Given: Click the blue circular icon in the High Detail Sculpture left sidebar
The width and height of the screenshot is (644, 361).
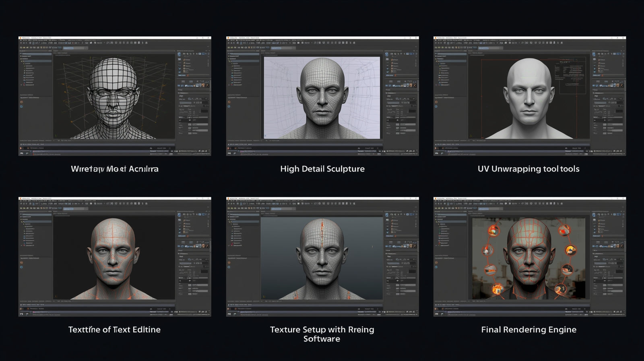Looking at the screenshot, I should pos(229,106).
